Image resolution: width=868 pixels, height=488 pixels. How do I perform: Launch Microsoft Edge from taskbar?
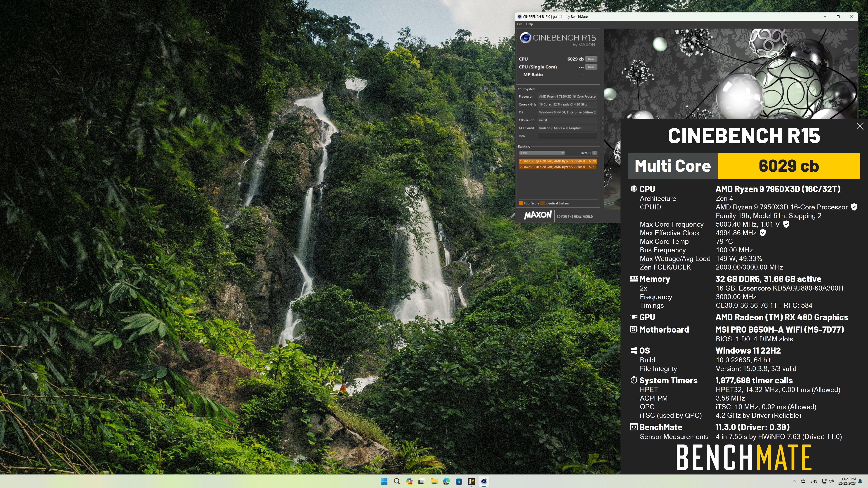446,481
